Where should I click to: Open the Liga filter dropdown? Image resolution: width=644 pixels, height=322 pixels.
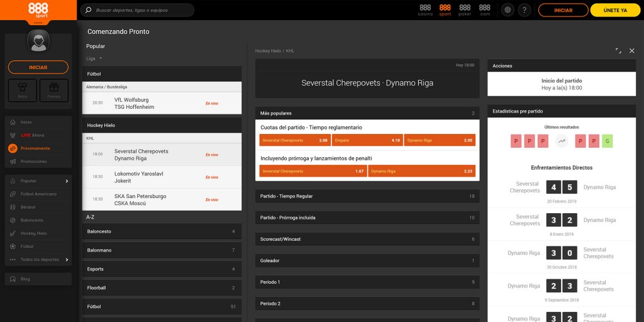[94, 58]
